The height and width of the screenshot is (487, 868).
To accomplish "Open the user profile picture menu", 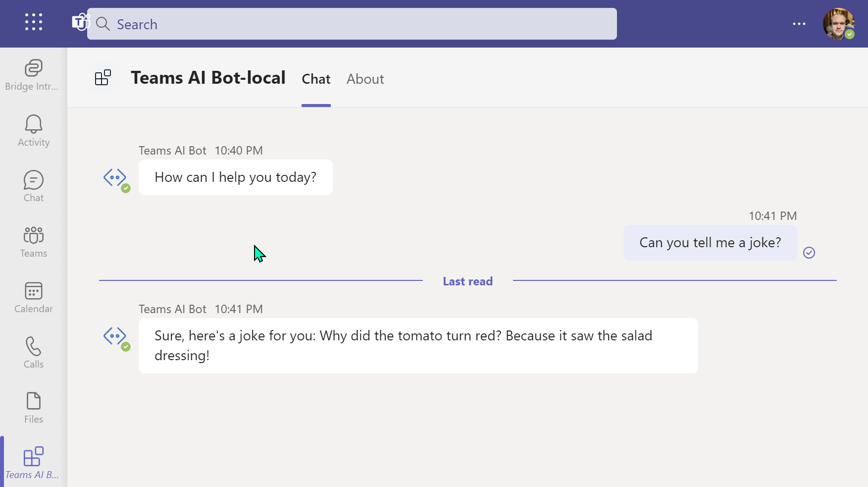I will pos(838,24).
